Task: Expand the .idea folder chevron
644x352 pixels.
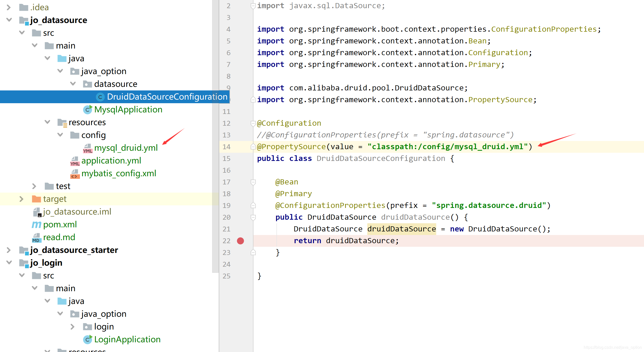Action: point(9,7)
